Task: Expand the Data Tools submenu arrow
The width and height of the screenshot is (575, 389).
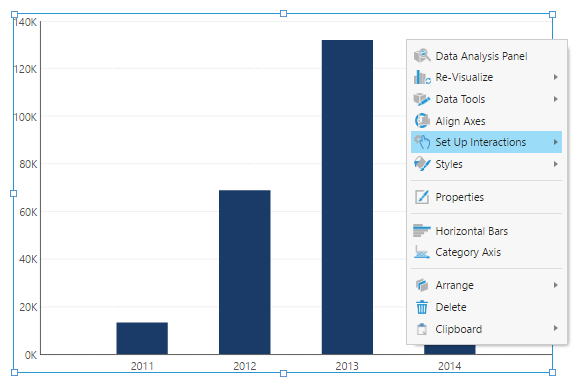Action: coord(556,99)
